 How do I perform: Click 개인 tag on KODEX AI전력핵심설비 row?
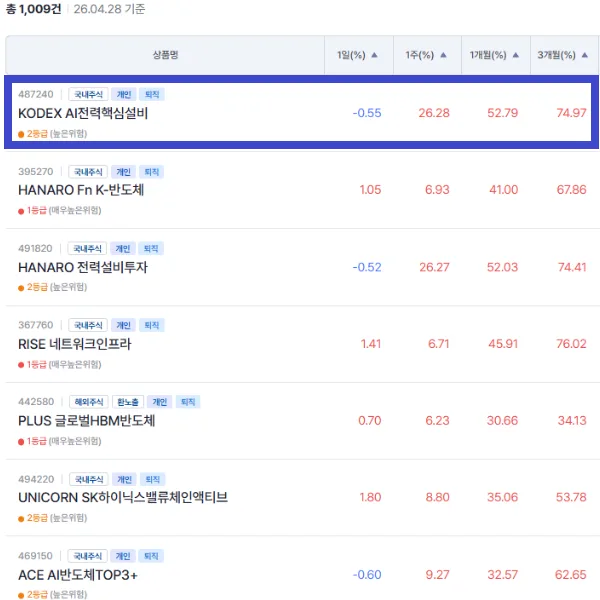point(124,94)
